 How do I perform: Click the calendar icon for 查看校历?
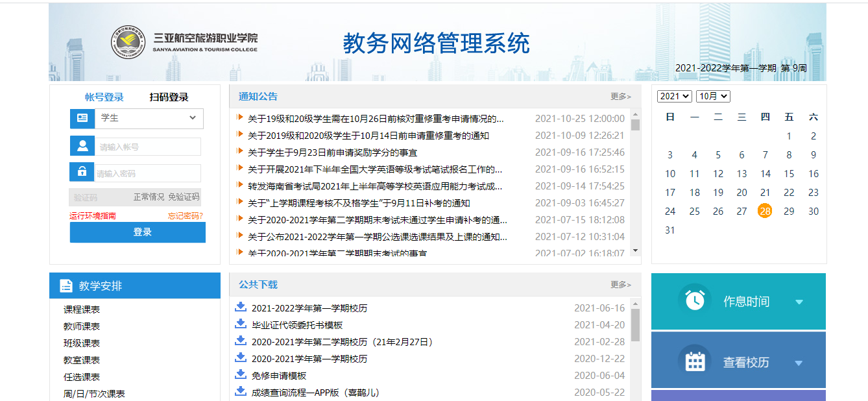pyautogui.click(x=695, y=362)
